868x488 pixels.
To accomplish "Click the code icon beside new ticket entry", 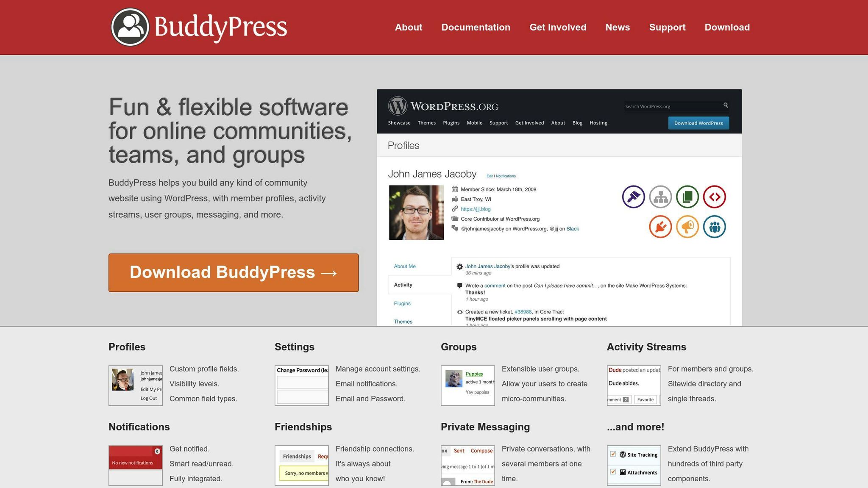I will coord(459,312).
